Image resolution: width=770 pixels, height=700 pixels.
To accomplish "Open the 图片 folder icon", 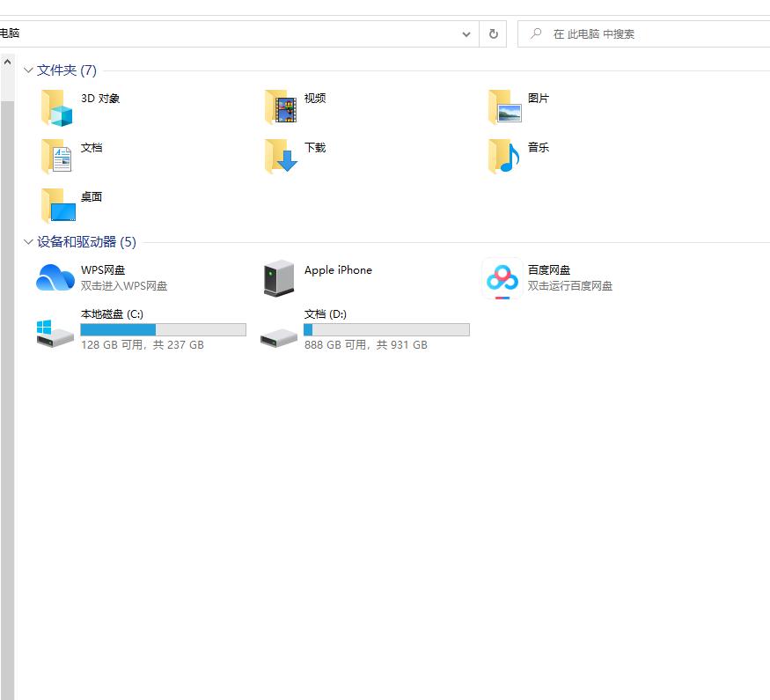I will coord(504,107).
